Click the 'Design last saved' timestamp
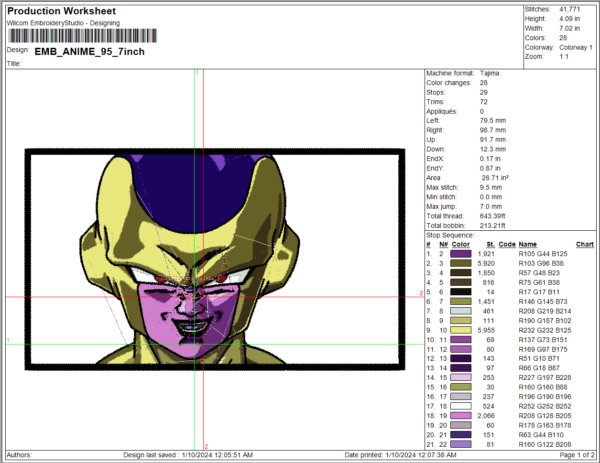This screenshot has height=463, width=600. (x=188, y=455)
